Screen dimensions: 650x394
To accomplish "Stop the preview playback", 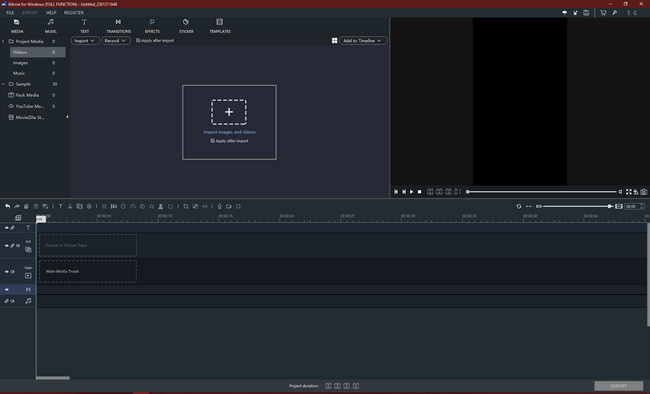I will (x=420, y=192).
